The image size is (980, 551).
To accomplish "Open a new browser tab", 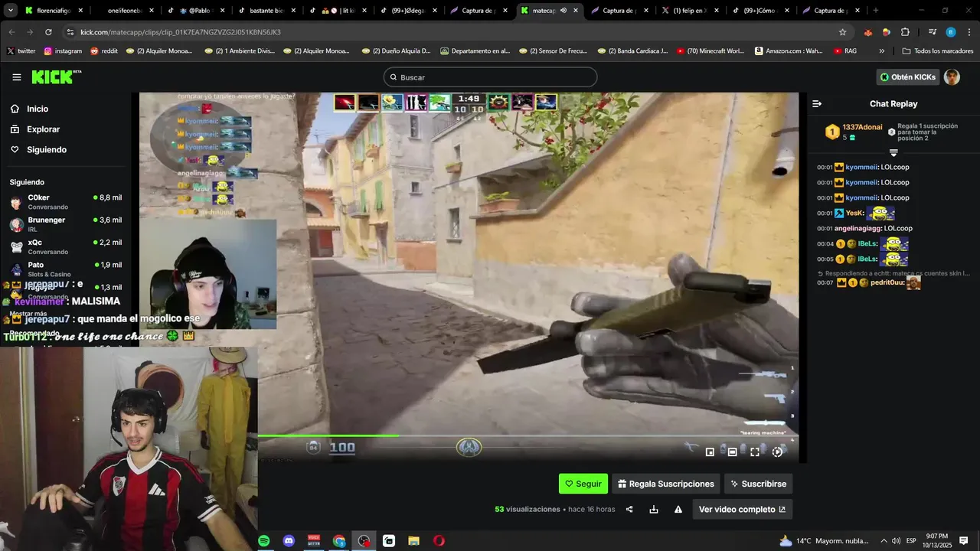I will click(876, 11).
